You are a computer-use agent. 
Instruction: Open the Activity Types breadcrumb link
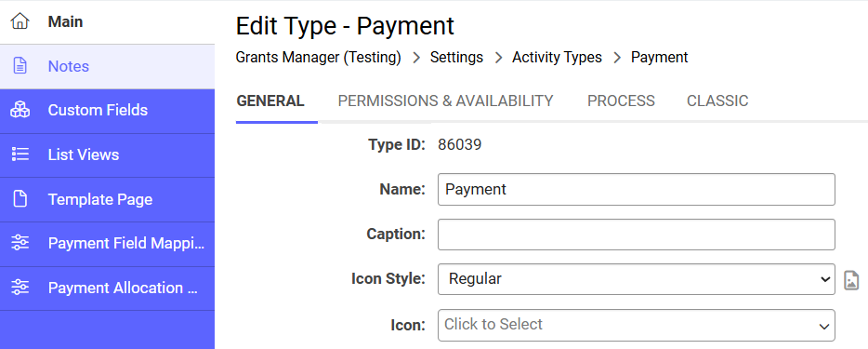557,57
